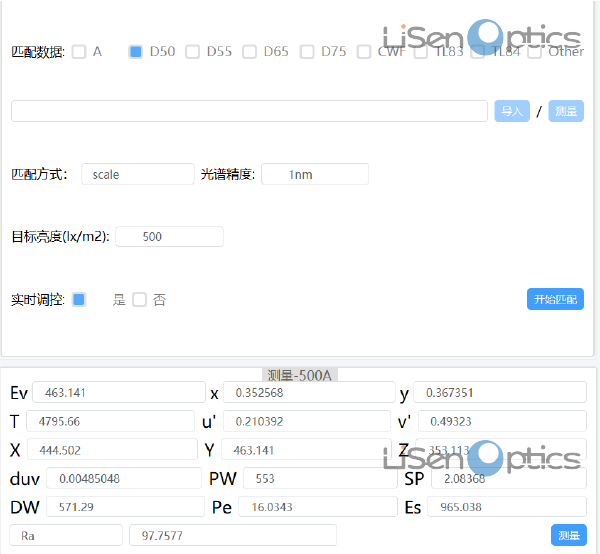The height and width of the screenshot is (554, 600).
Task: Click the duv value field
Action: pos(123,478)
